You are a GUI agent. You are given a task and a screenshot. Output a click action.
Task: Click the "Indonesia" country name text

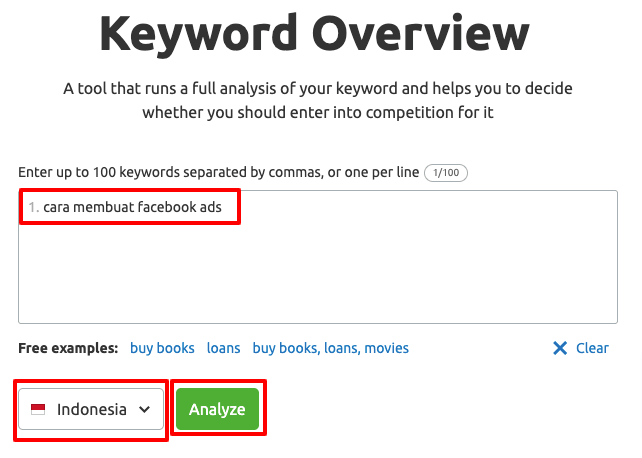92,409
